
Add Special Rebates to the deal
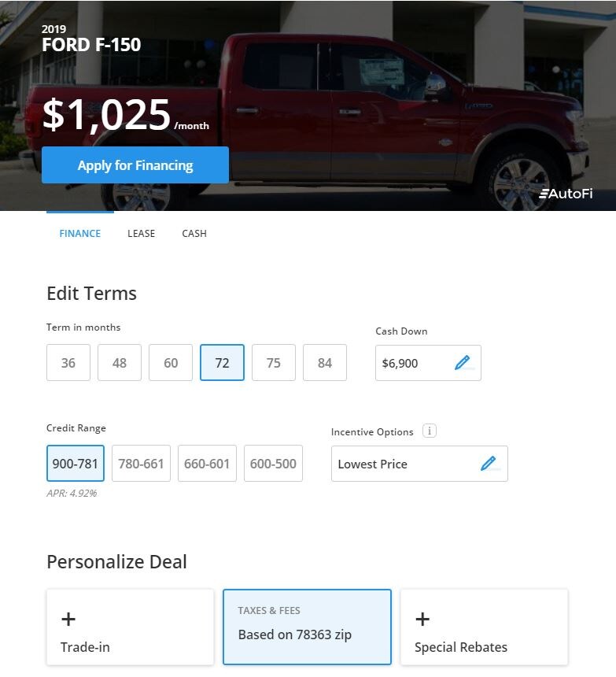[484, 627]
